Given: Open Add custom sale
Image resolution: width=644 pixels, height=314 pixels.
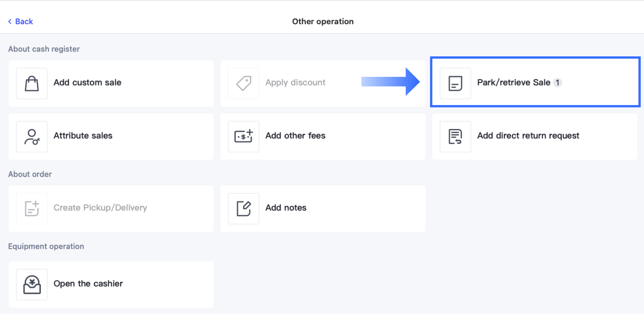Looking at the screenshot, I should pos(88,82).
